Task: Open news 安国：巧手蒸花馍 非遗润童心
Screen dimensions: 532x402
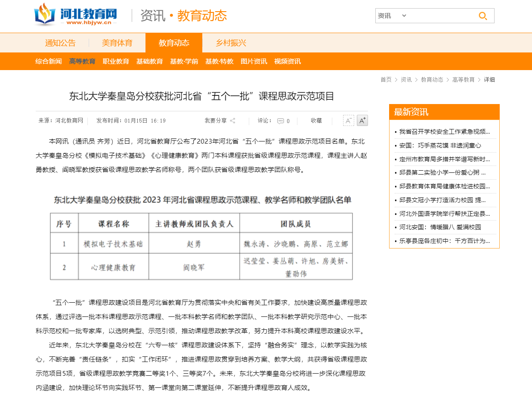Action: tap(440, 145)
